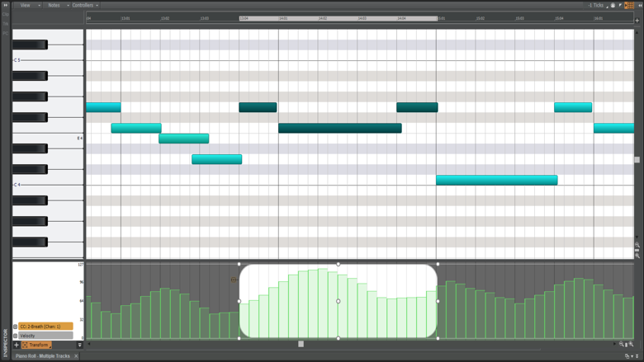The width and height of the screenshot is (644, 362).
Task: Click the Transform tool button
Action: [x=36, y=346]
